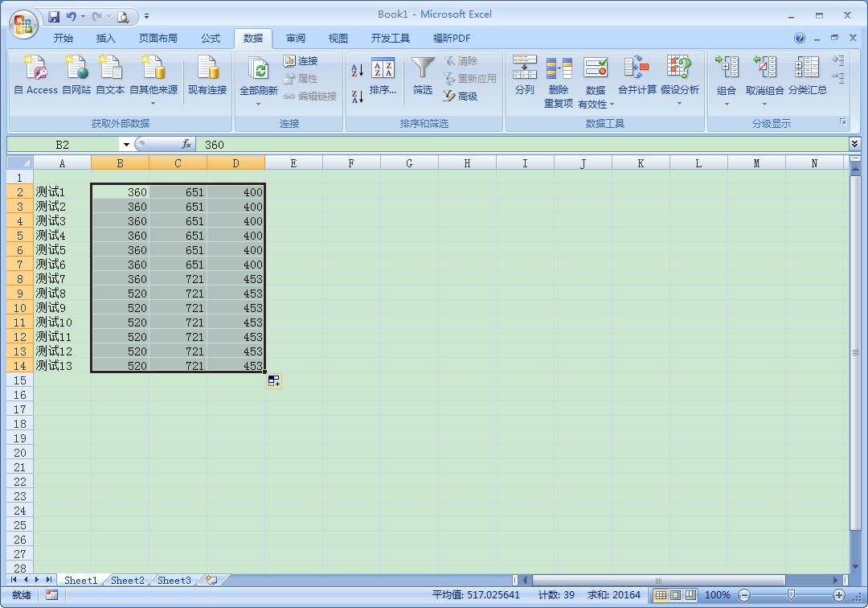Click zoom out minus button
Viewport: 868px width, 608px height.
click(x=744, y=595)
